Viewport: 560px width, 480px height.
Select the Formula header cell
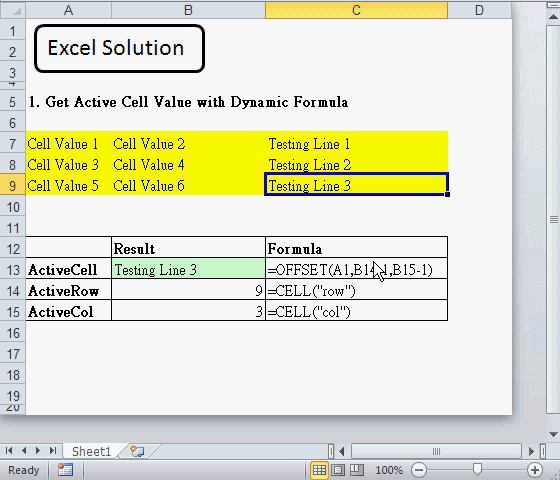356,248
